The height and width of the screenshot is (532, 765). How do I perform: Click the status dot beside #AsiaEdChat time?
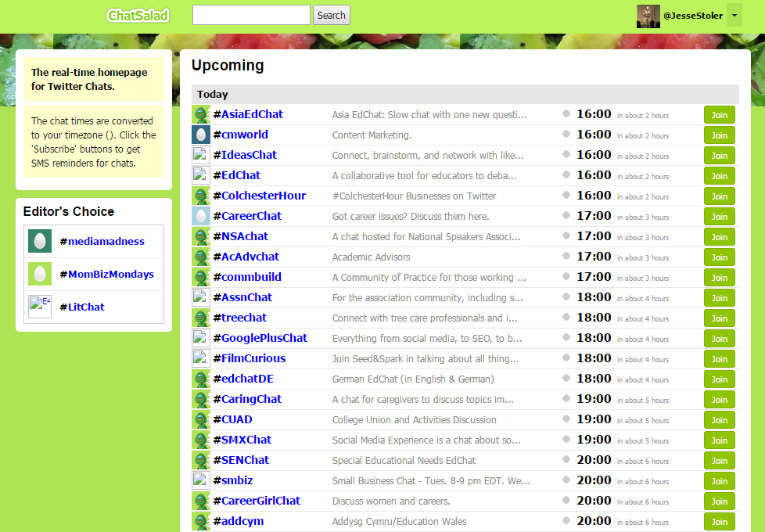[566, 113]
